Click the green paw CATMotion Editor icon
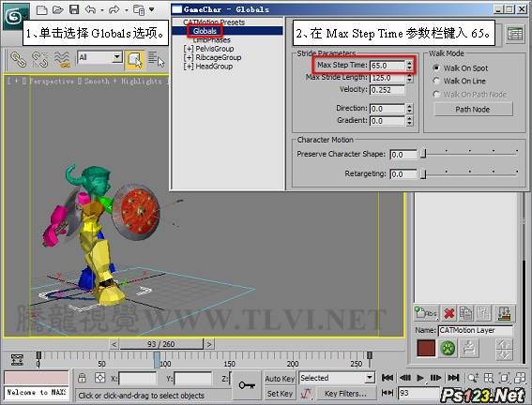Image resolution: width=532 pixels, height=405 pixels. click(448, 348)
